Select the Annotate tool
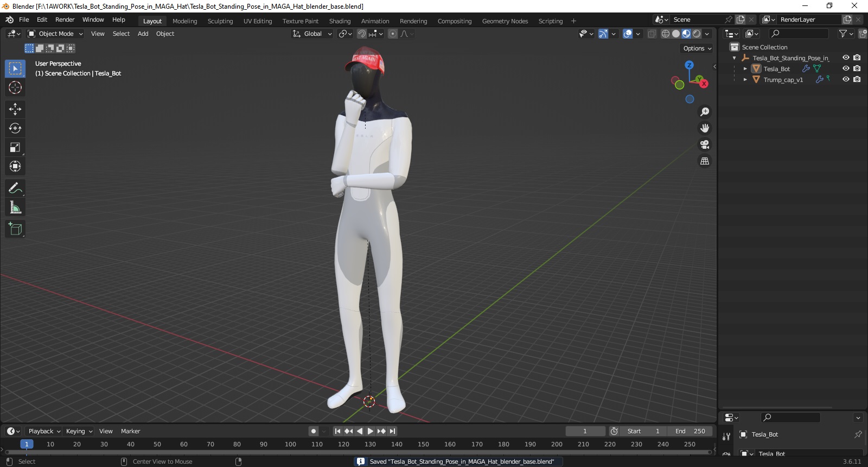 (15, 188)
